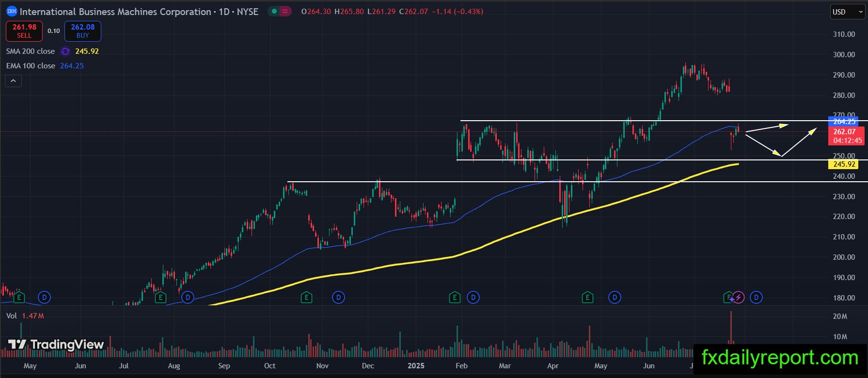
Task: Click the Apr label on the time axis
Action: point(552,366)
